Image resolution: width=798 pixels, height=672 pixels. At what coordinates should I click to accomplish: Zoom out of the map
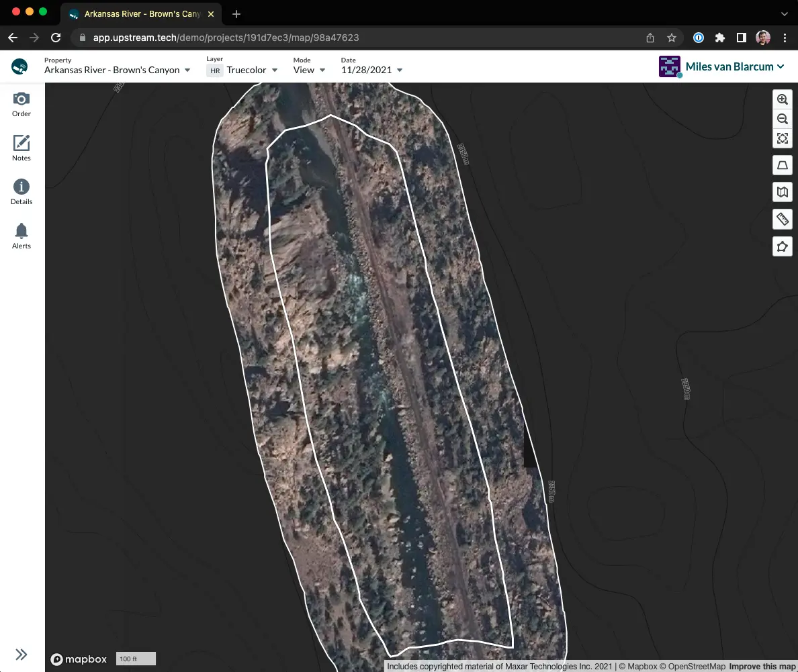pos(783,119)
